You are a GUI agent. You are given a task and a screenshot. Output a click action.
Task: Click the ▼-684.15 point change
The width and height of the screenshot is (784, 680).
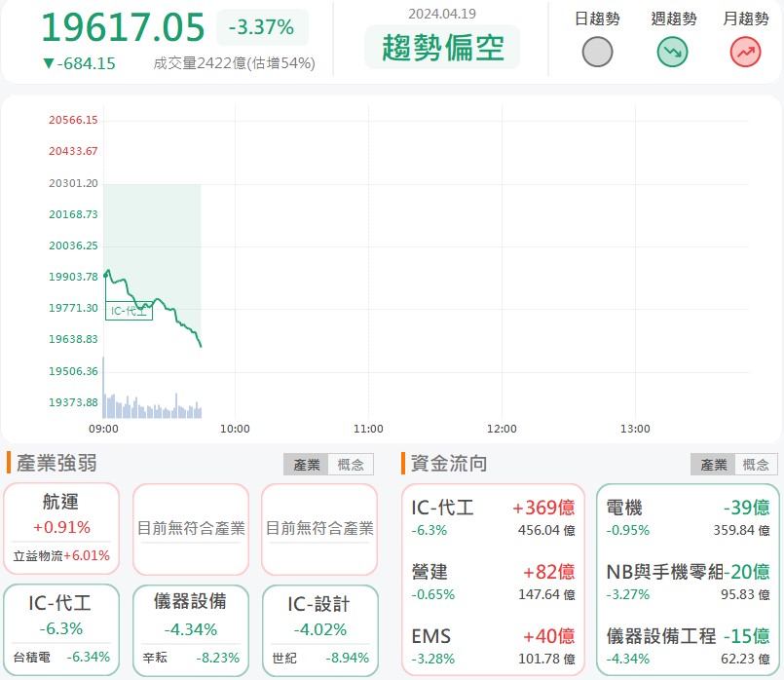click(x=79, y=63)
